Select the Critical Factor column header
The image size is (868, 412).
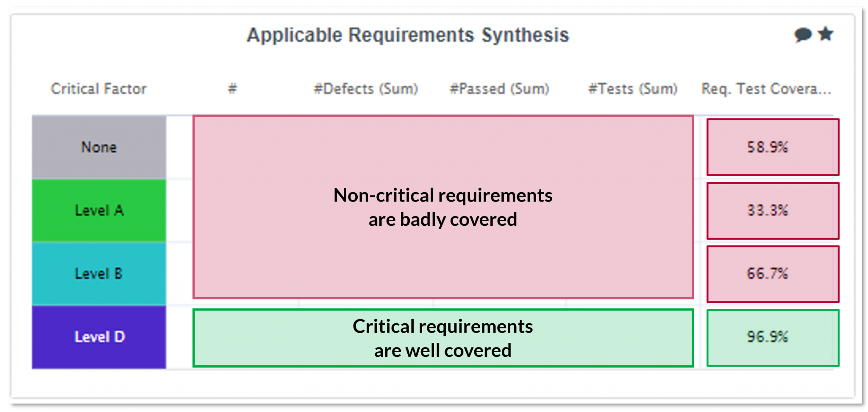pos(98,89)
